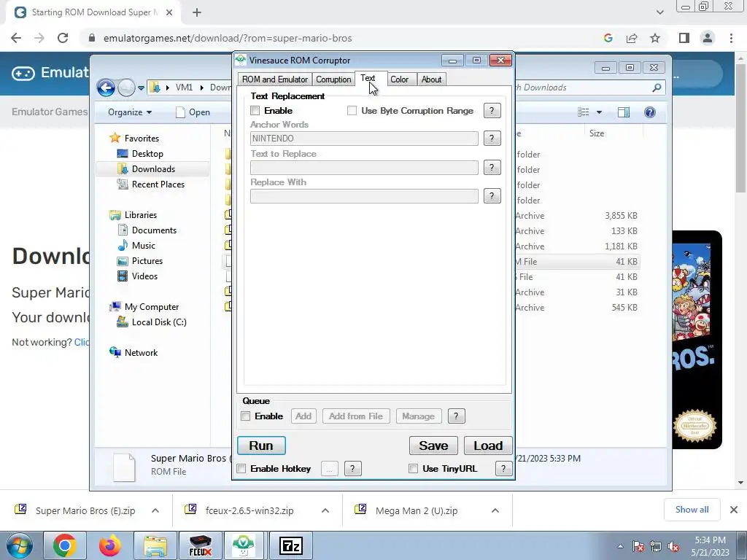Switch to ROM and Emulator tab
The image size is (747, 560).
tap(275, 79)
